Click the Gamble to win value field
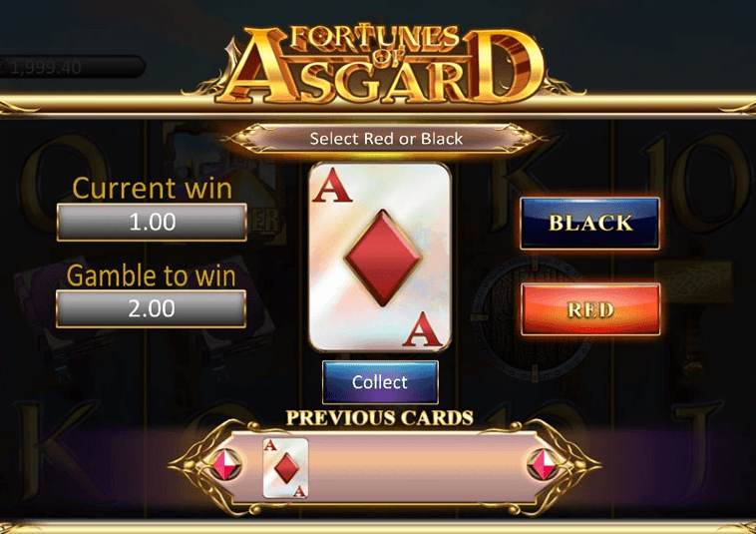756x534 pixels. click(152, 308)
